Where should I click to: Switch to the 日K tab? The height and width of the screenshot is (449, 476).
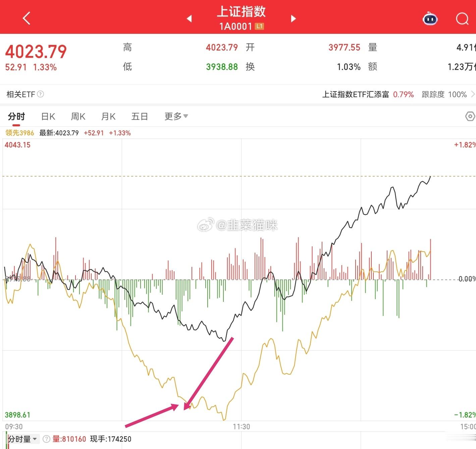[x=48, y=116]
